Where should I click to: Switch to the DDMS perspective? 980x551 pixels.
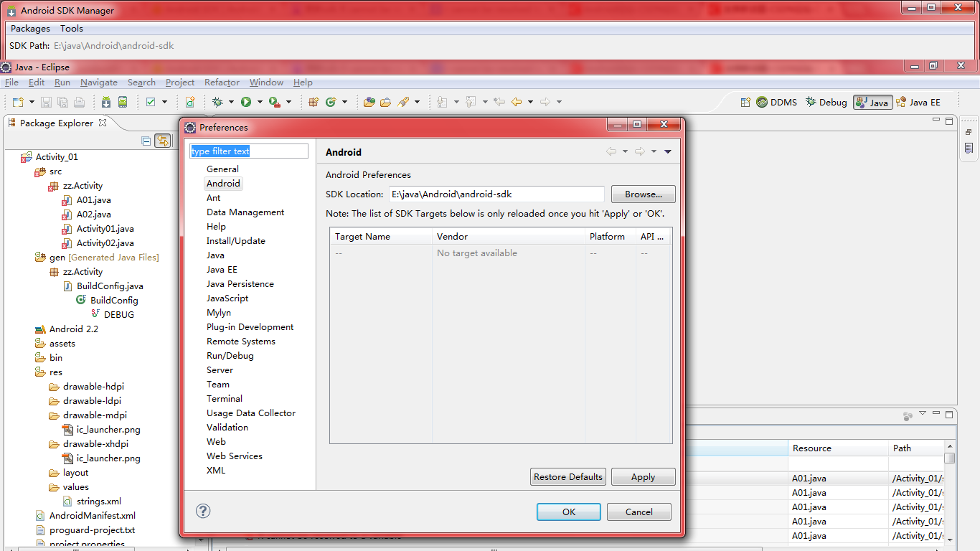tap(776, 102)
